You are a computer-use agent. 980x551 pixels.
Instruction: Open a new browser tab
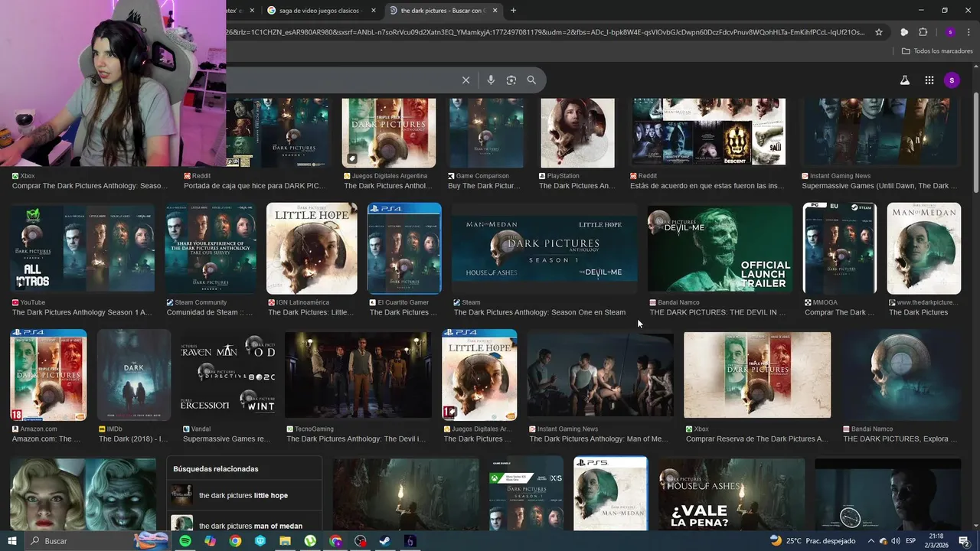coord(513,10)
